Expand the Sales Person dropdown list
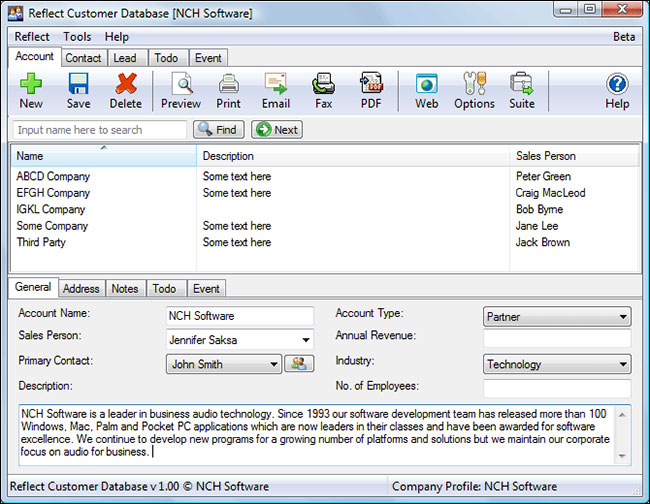Image resolution: width=650 pixels, height=504 pixels. [x=305, y=340]
